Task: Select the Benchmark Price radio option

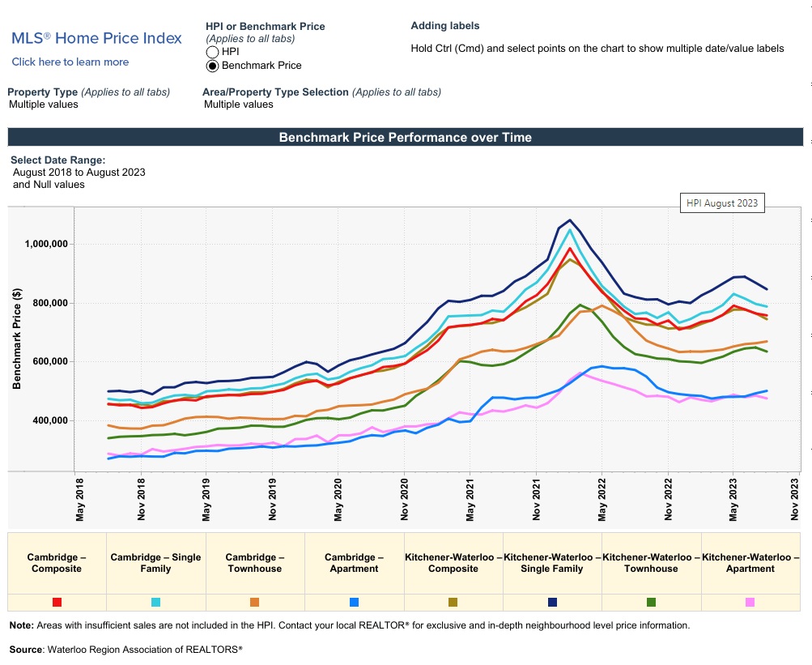Action: [213, 66]
